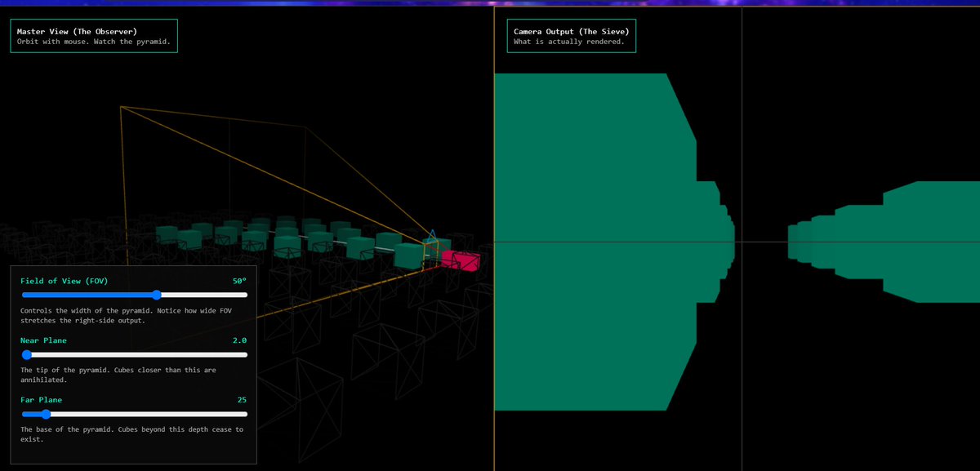Click the Near Plane slider handle
Viewport: 980px width, 471px height.
click(x=27, y=354)
